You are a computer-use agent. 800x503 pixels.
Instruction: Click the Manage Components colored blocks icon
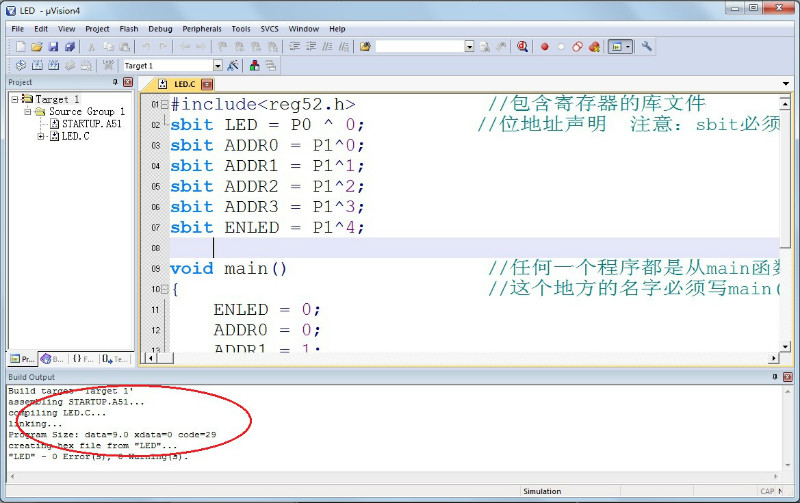point(255,65)
